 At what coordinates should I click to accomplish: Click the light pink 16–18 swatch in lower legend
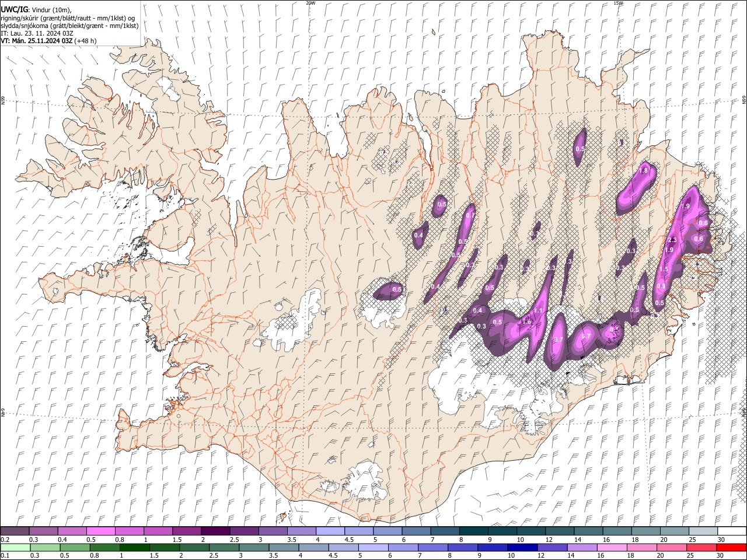612,547
